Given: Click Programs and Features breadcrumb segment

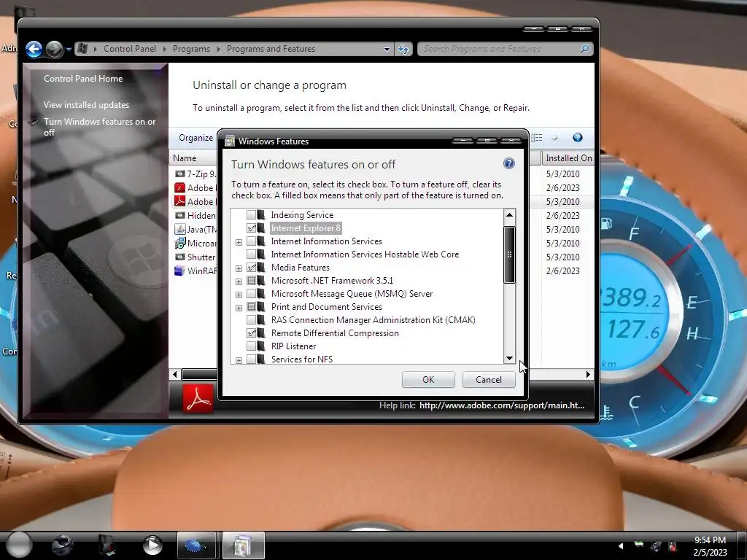Looking at the screenshot, I should point(271,49).
